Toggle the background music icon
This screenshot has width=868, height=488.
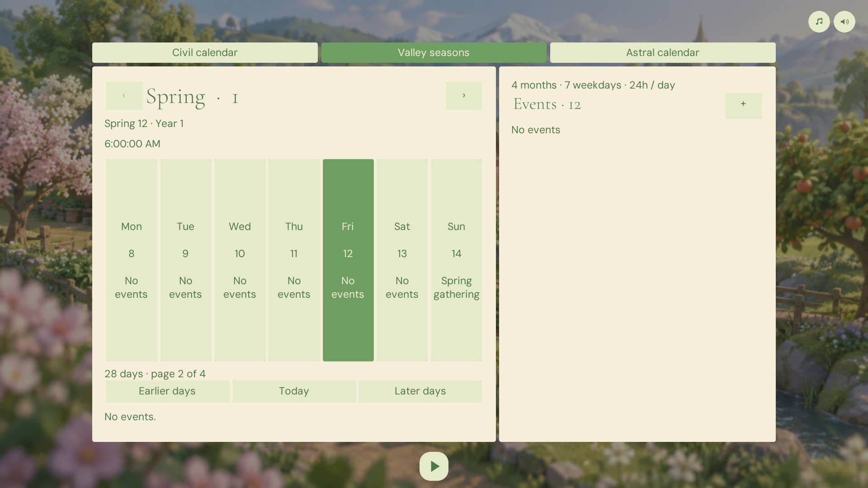click(x=819, y=22)
